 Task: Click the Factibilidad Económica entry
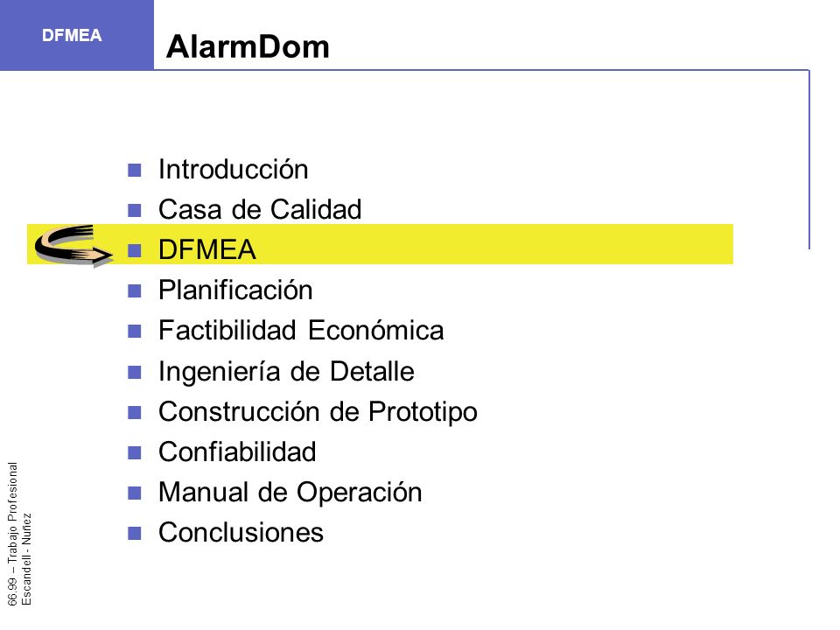[301, 331]
